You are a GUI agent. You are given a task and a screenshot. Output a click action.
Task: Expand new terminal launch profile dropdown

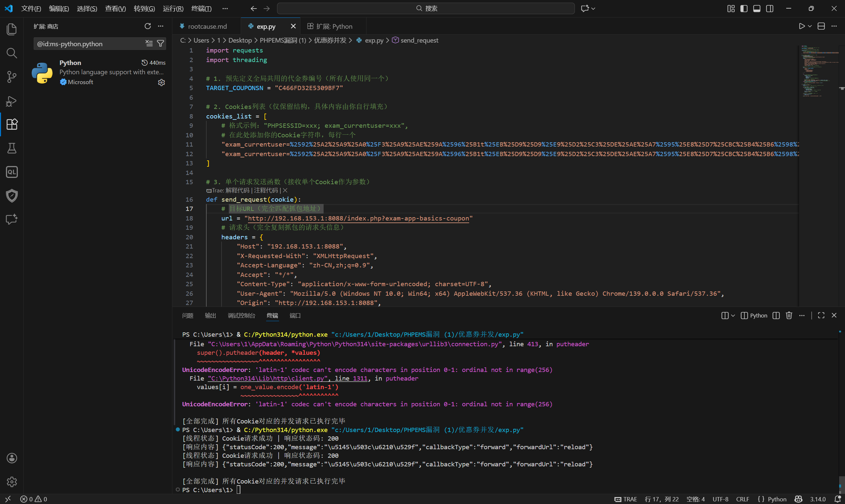coord(733,316)
